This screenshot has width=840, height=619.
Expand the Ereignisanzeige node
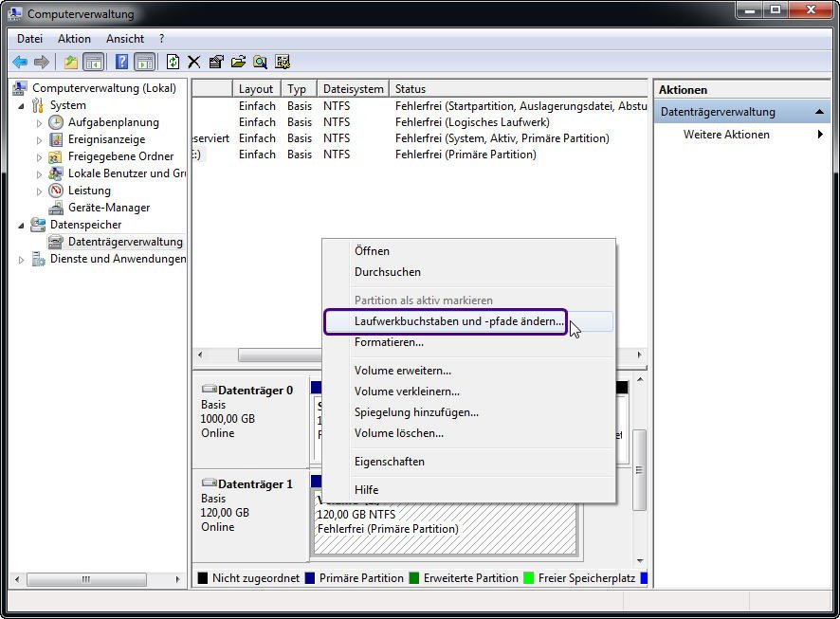(x=39, y=140)
